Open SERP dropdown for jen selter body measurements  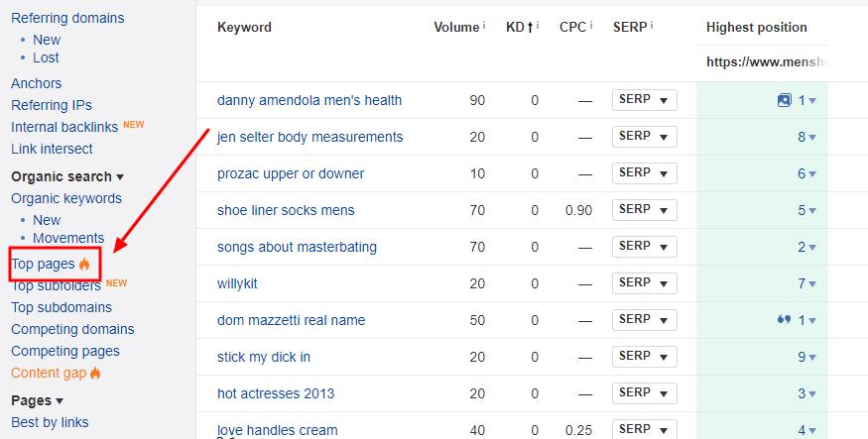(644, 137)
